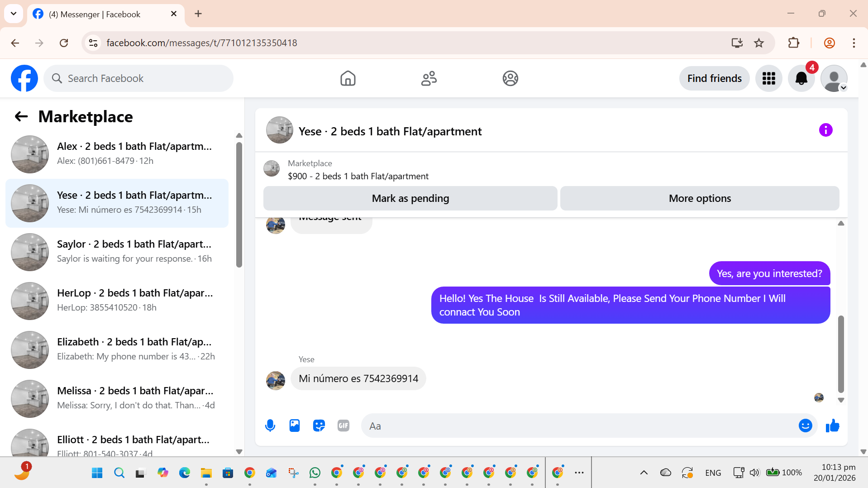Click Find friends button

pos(715,78)
